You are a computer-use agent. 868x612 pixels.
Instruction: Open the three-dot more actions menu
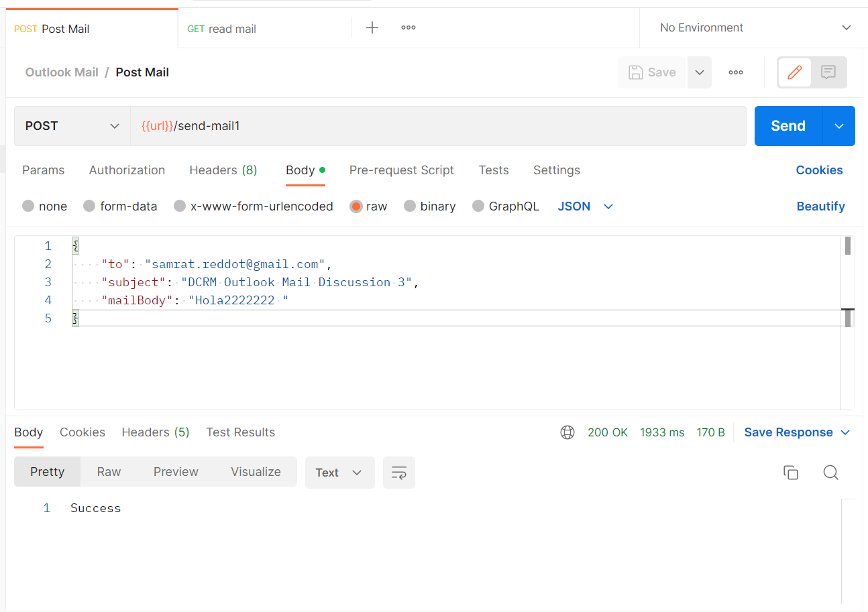point(735,72)
